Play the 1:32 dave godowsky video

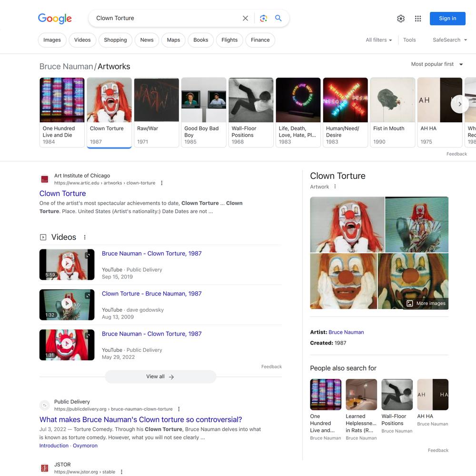click(67, 305)
